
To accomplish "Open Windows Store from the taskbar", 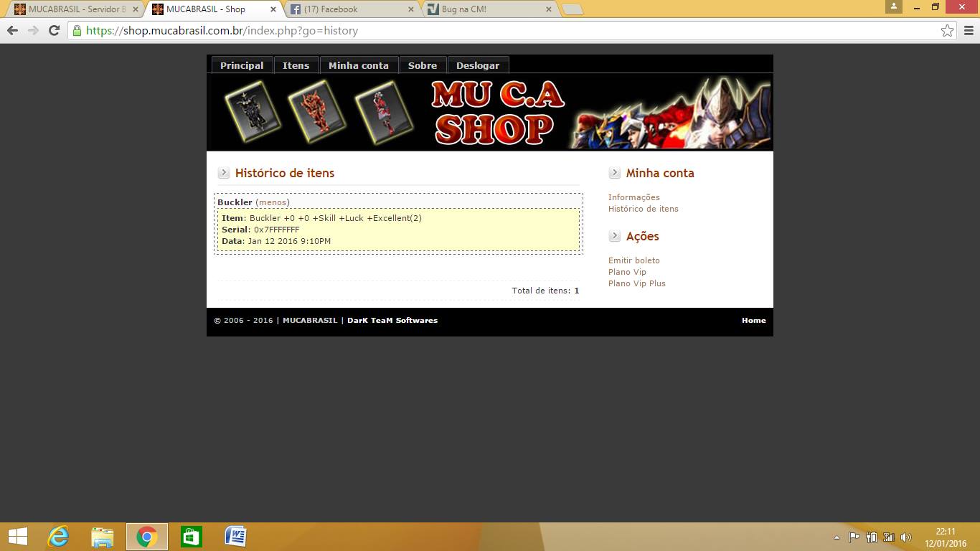I will (191, 537).
